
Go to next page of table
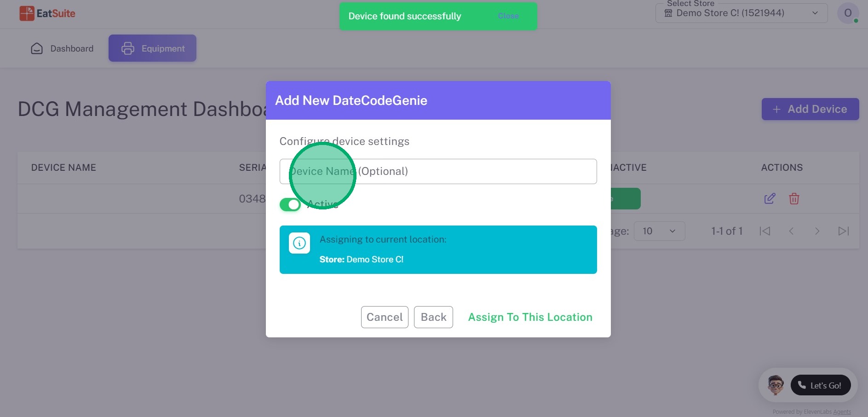pyautogui.click(x=817, y=231)
